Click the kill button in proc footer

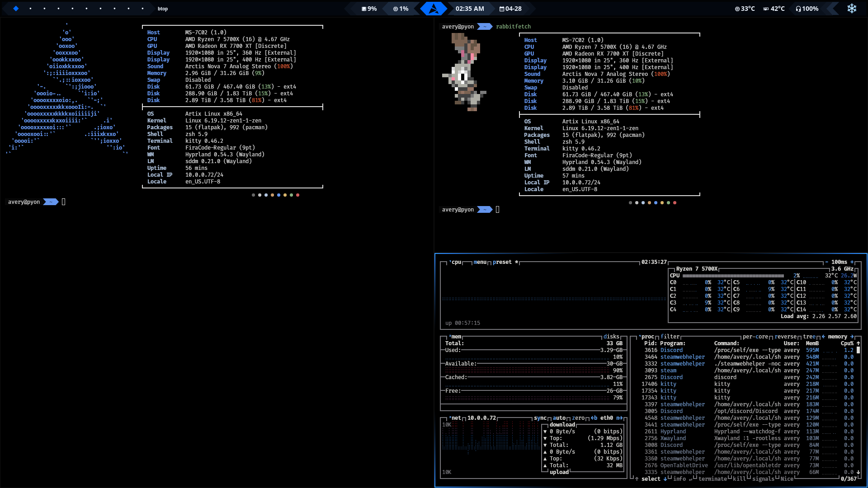739,479
